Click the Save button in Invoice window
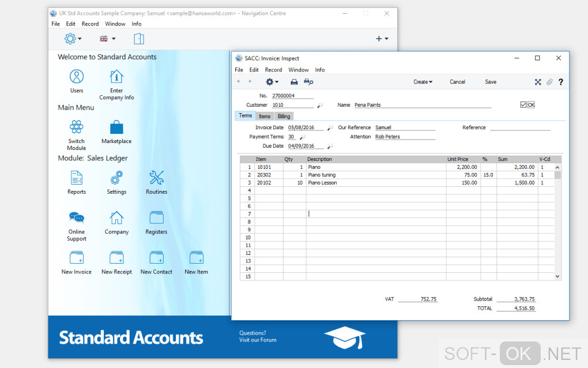The image size is (588, 368). 491,82
